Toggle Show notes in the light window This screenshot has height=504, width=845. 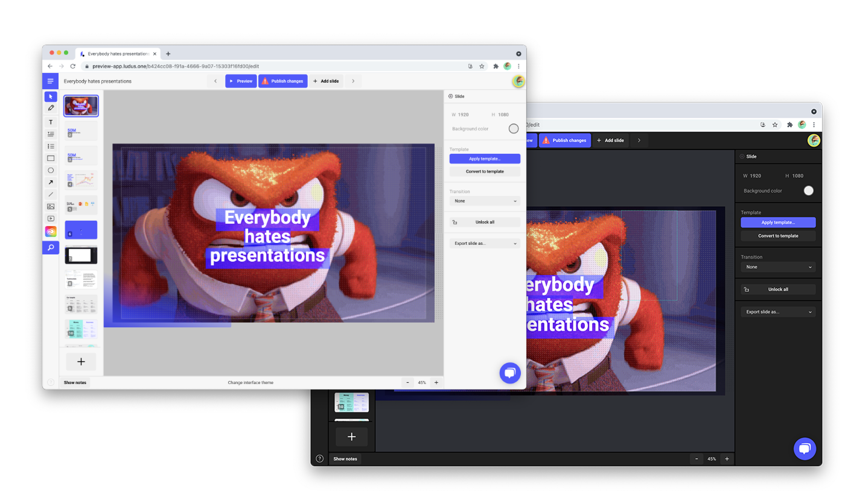click(75, 383)
